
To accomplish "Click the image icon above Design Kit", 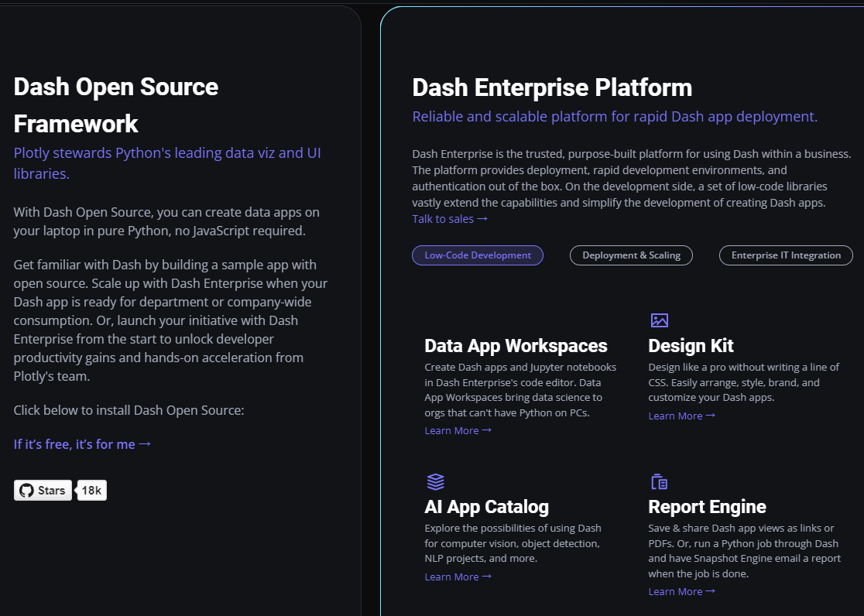I will [660, 320].
